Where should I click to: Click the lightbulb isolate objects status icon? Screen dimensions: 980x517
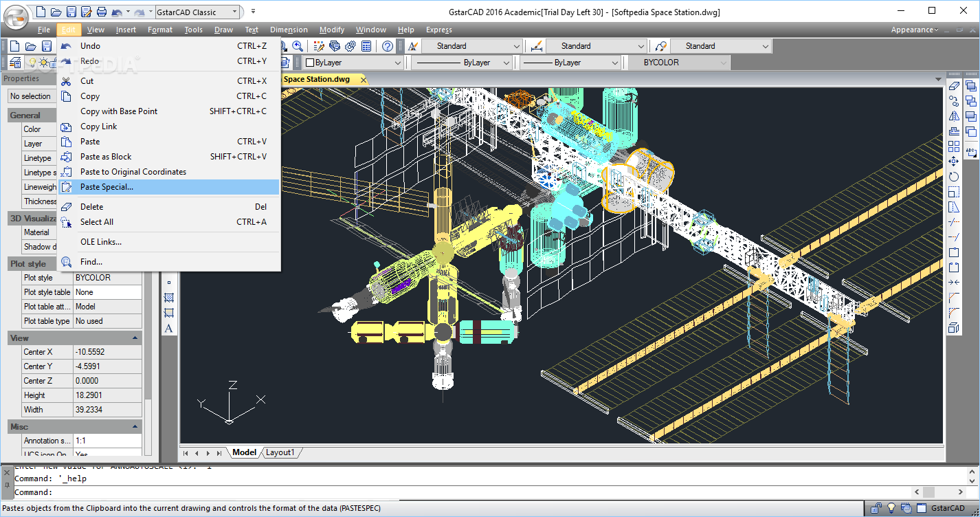tap(892, 509)
